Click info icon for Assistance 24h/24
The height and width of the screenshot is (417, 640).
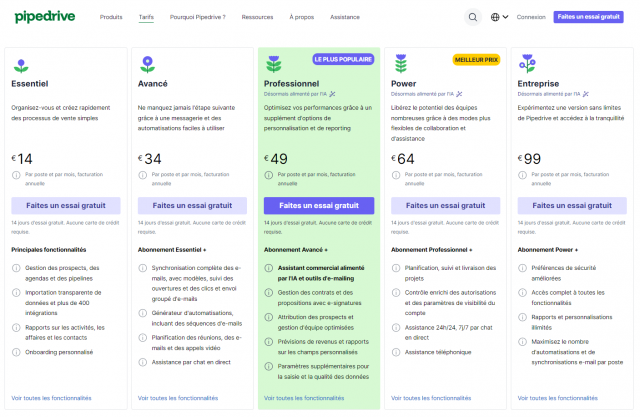point(396,328)
